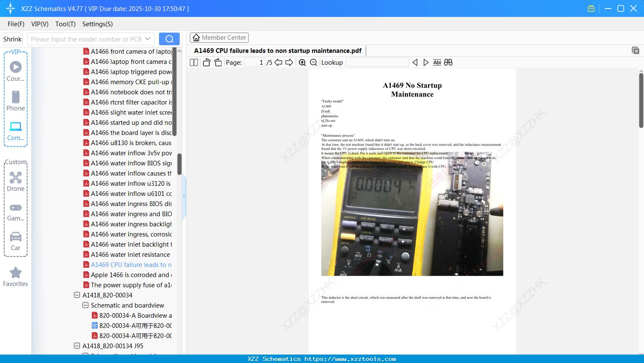Rotate page clockwise
Viewport: 644px width, 363px height.
pos(218,62)
